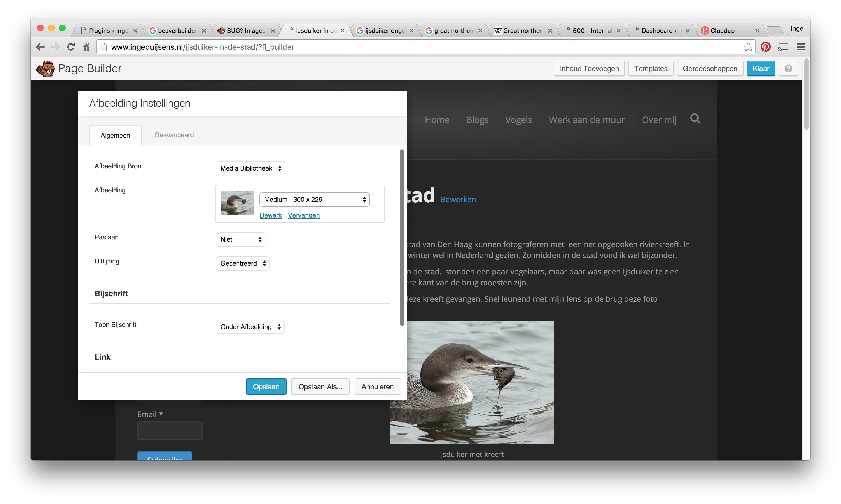Image resolution: width=841 pixels, height=504 pixels.
Task: Click the Page Builder beaver logo
Action: [45, 69]
